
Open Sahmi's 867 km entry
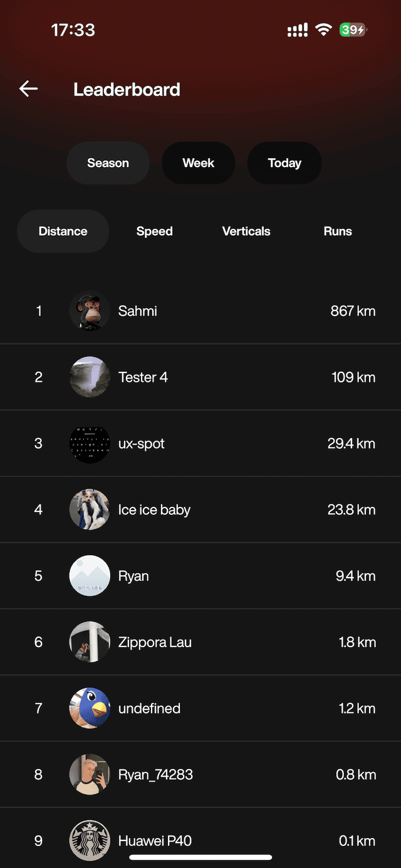coord(353,311)
